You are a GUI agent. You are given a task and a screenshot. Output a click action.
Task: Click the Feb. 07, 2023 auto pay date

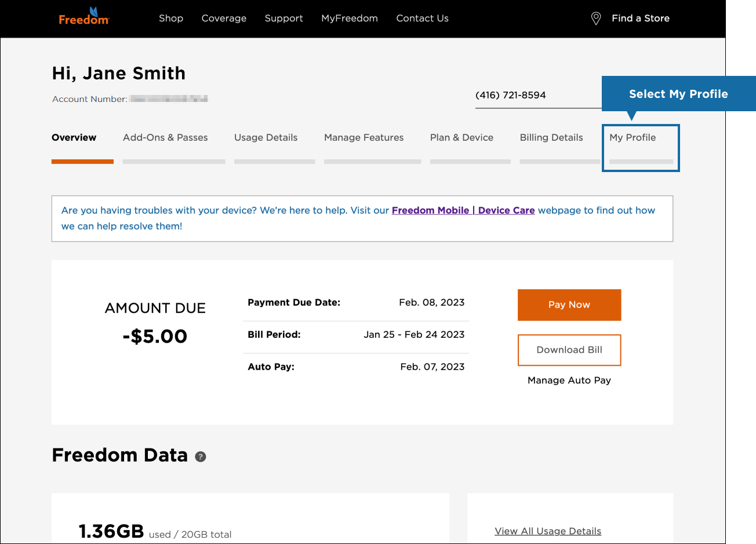[x=432, y=367]
